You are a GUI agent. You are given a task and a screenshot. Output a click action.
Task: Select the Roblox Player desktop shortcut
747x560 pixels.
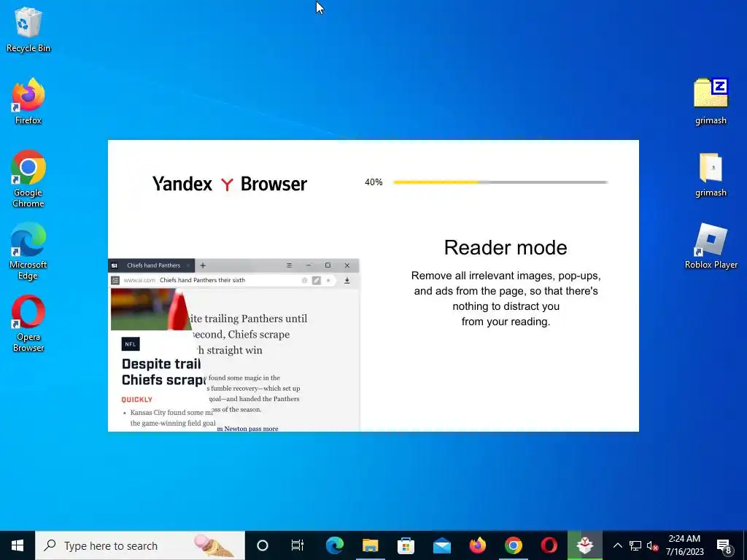(x=711, y=246)
